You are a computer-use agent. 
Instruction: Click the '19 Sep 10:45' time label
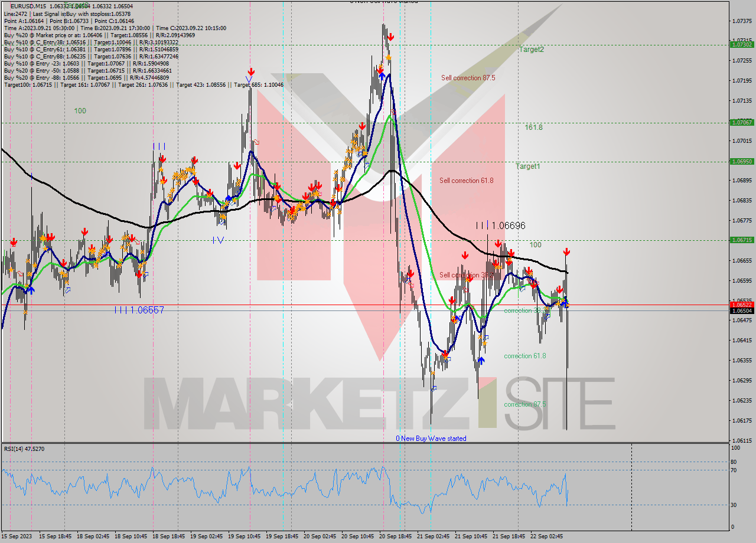245,537
